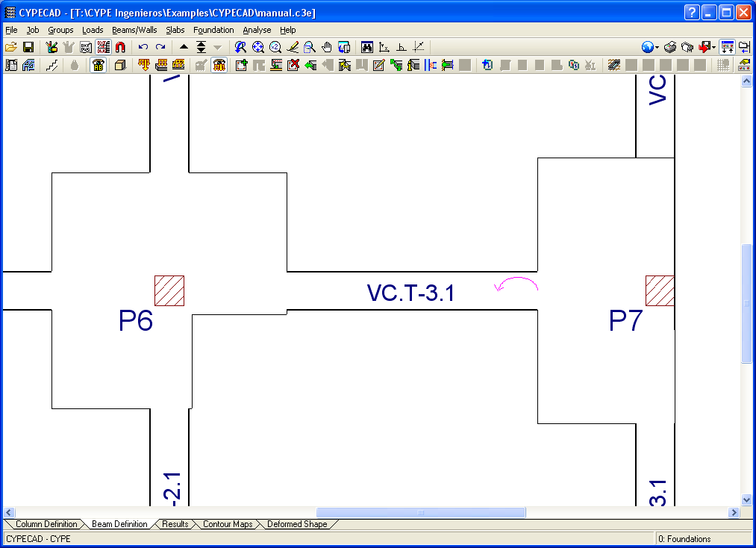Viewport: 756px width, 548px height.
Task: Open the Help menu
Action: [288, 30]
